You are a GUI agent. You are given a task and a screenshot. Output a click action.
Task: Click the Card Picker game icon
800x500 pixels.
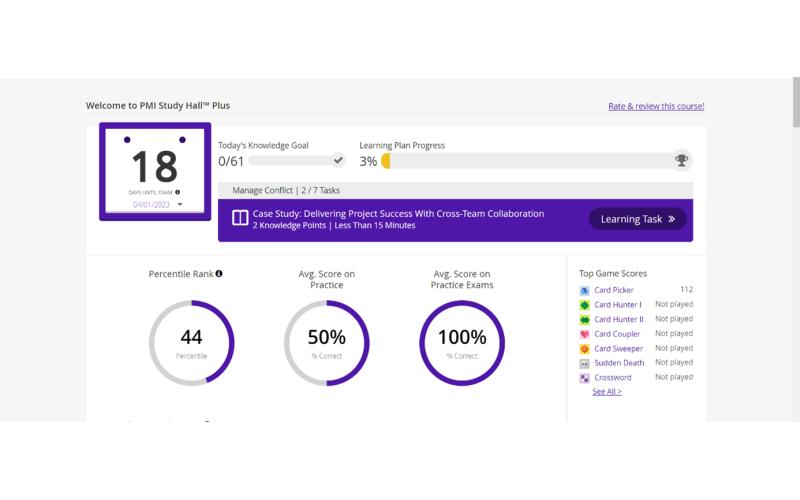(x=585, y=290)
